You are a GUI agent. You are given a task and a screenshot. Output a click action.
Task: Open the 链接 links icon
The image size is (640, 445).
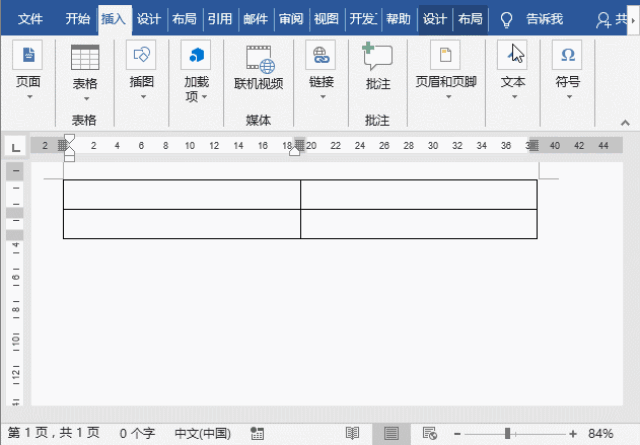click(x=321, y=55)
